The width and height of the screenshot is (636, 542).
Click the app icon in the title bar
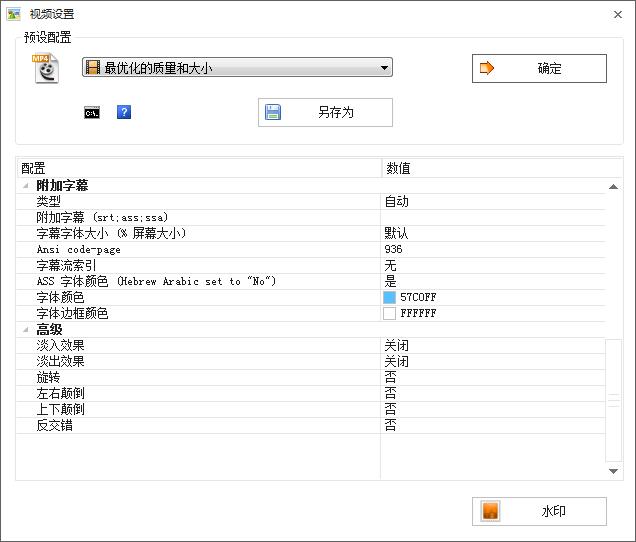13,14
